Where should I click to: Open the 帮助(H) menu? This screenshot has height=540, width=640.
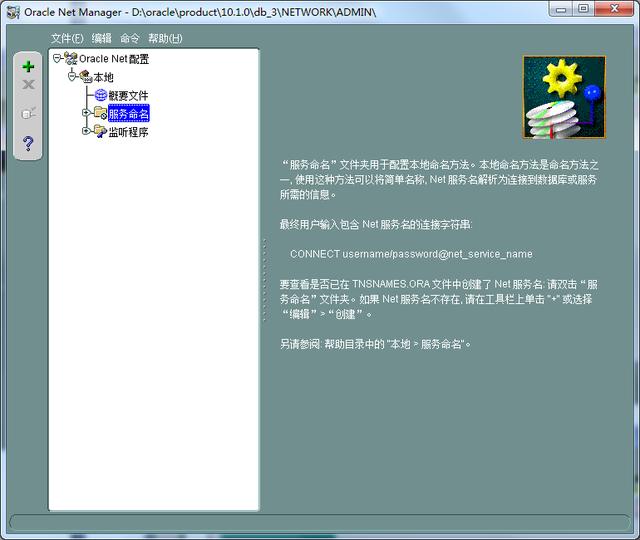pyautogui.click(x=165, y=38)
